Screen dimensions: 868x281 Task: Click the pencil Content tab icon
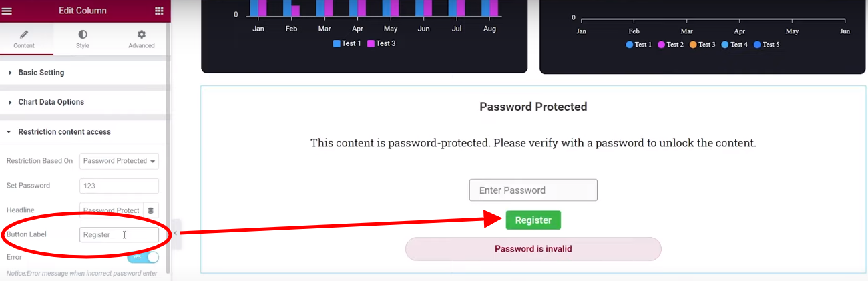click(x=24, y=34)
